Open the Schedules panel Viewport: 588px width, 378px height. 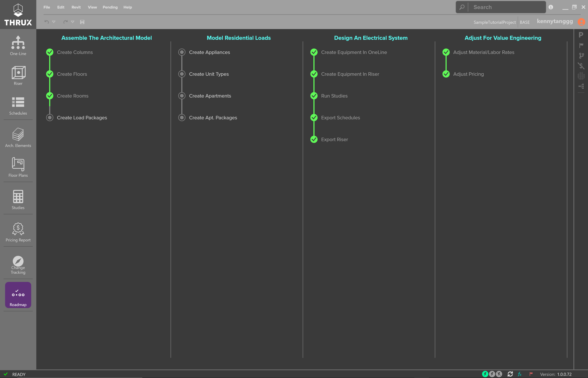point(18,106)
